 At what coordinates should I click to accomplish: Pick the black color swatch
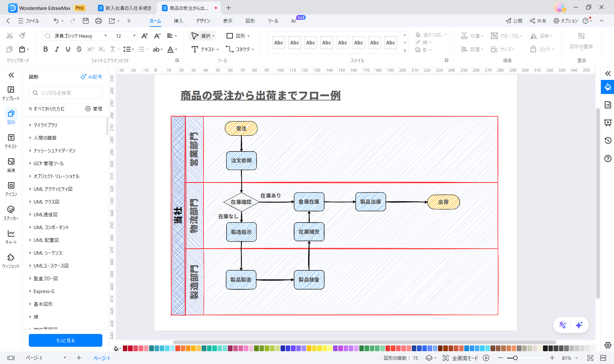click(x=545, y=348)
